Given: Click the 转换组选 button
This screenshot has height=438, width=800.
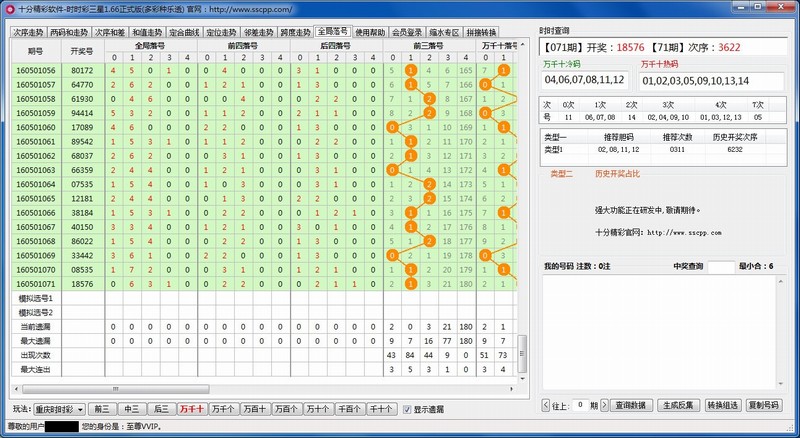Looking at the screenshot, I should tap(722, 405).
